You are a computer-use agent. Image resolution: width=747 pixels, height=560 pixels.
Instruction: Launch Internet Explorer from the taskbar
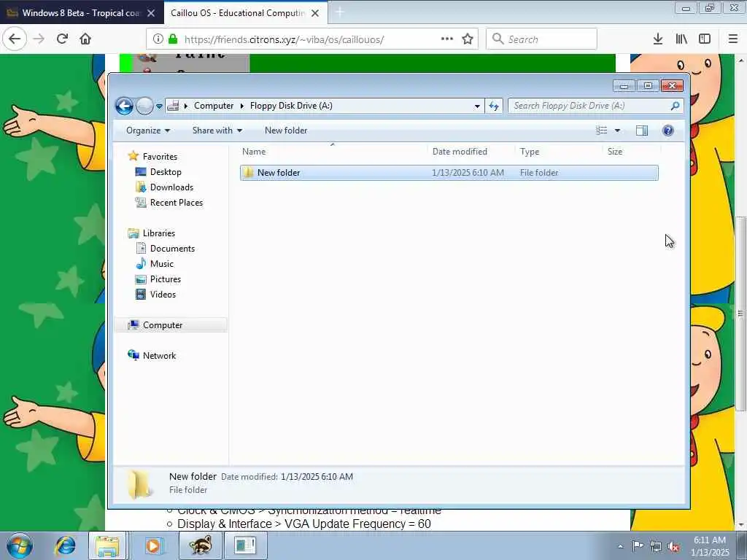click(65, 545)
